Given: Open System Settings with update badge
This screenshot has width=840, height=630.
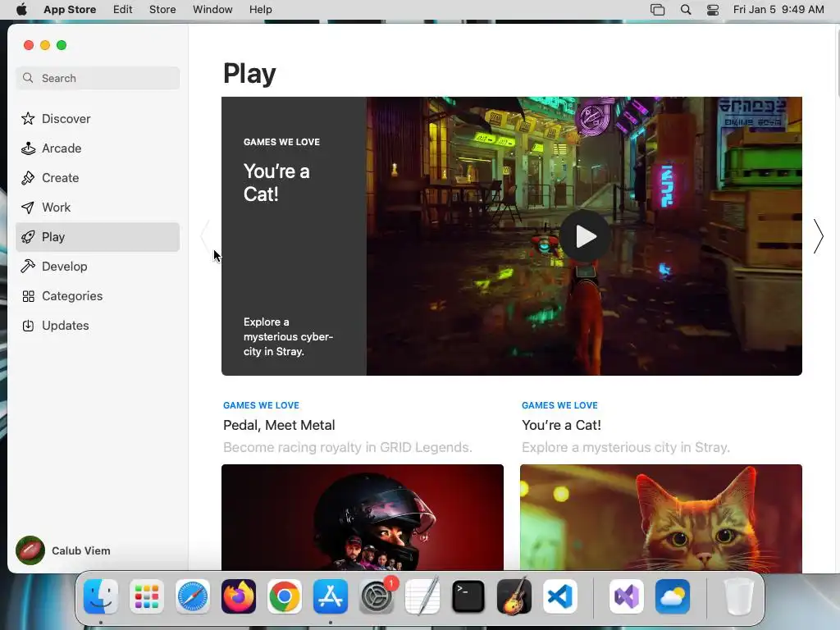Looking at the screenshot, I should (x=377, y=596).
